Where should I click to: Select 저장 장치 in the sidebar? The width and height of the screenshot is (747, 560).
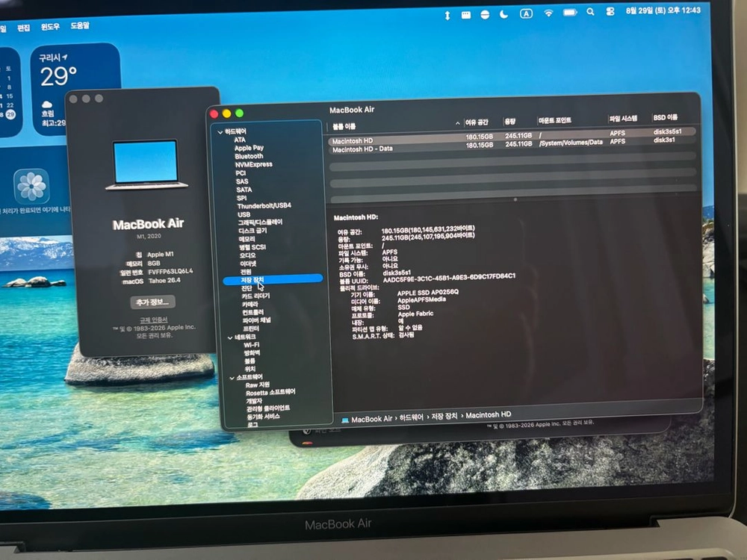273,280
